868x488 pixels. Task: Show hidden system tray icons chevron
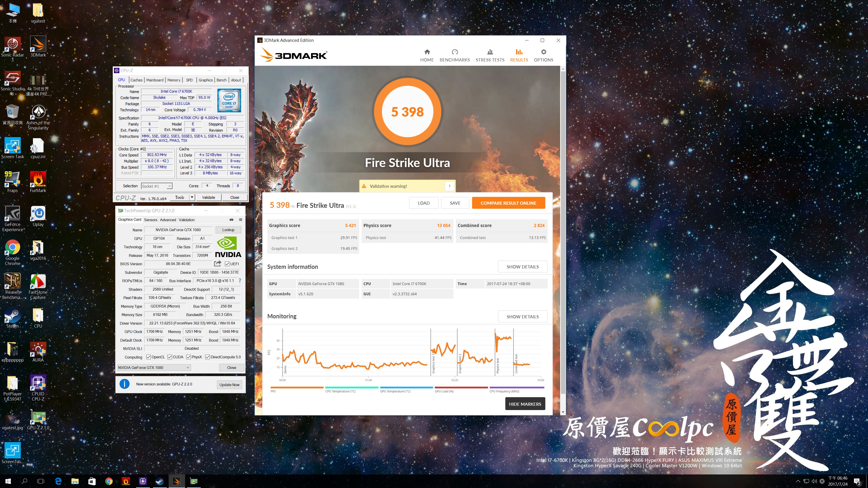click(797, 481)
